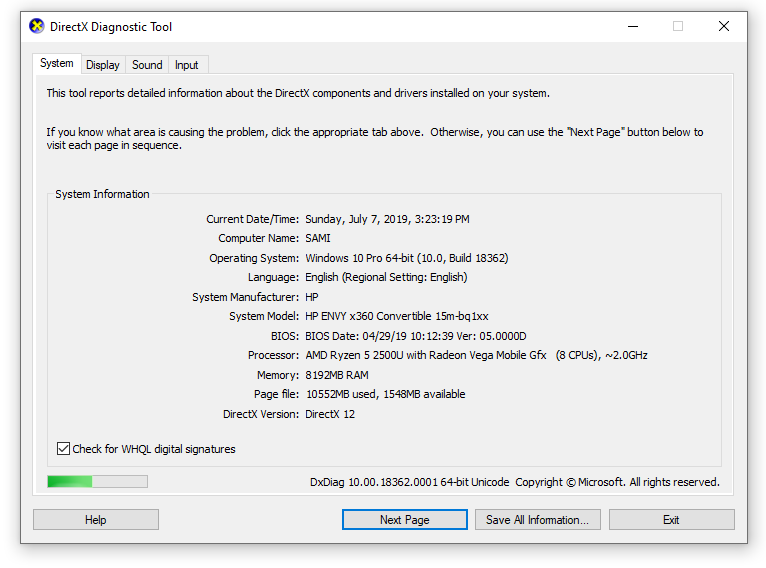Screen dimensions: 766x568
Task: Click the disabled maximize button
Action: [x=678, y=26]
